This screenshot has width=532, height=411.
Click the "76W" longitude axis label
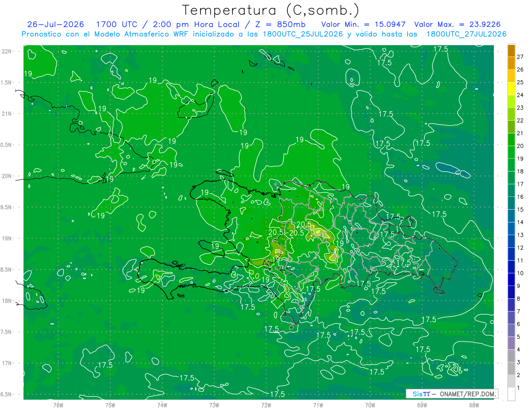point(58,405)
